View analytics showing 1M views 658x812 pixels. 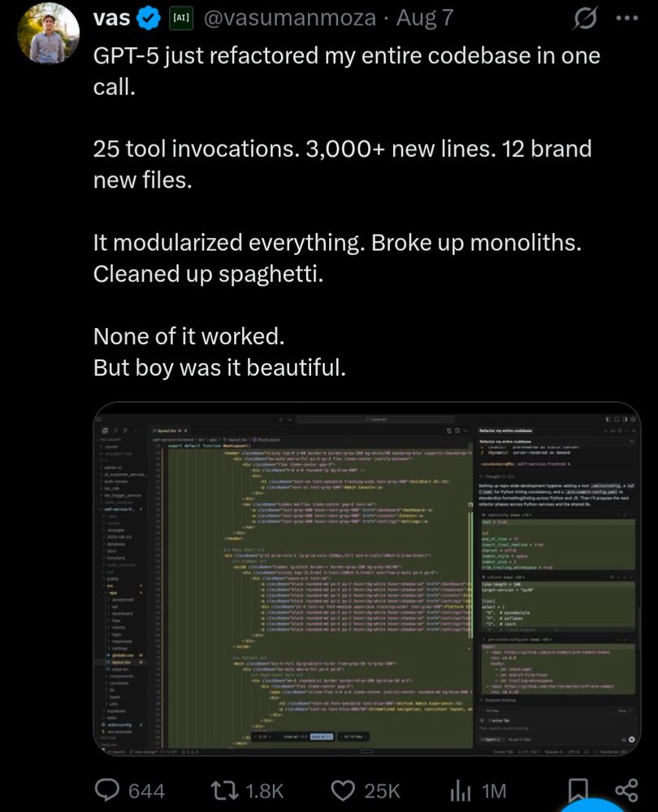click(478, 791)
